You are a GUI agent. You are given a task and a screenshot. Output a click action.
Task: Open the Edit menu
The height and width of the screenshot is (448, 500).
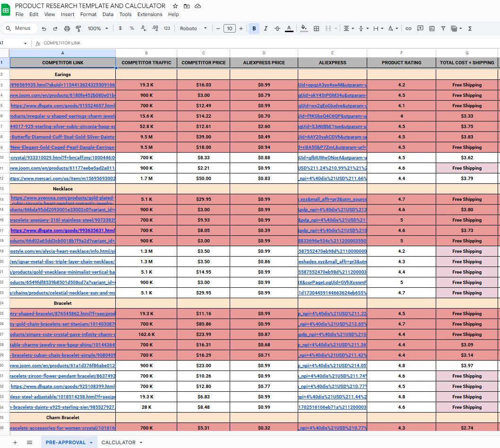34,14
